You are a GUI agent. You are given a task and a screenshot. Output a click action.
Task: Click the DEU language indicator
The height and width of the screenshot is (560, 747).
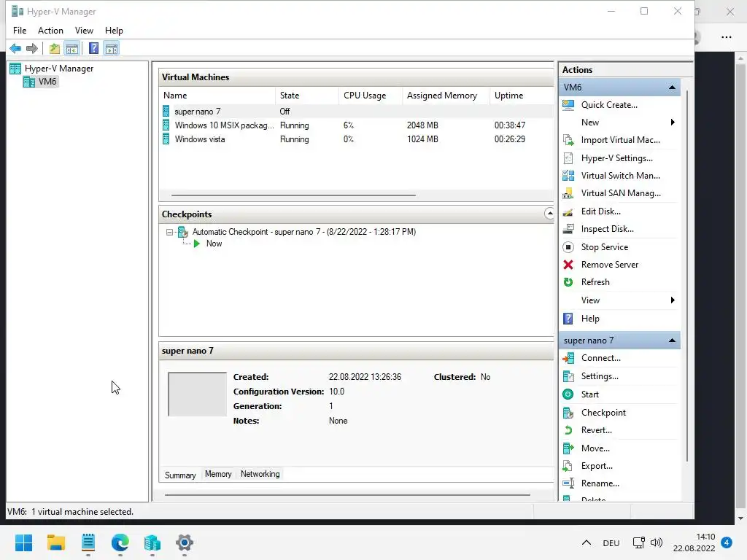tap(611, 542)
